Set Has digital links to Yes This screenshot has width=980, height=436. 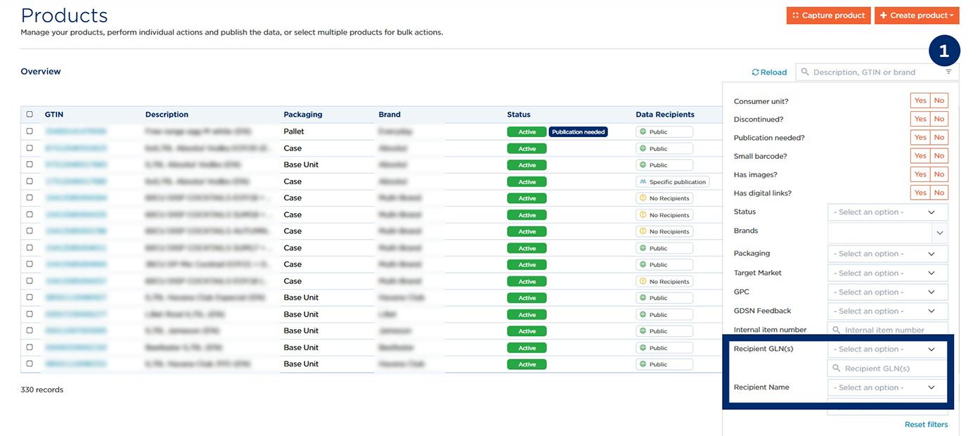pos(920,192)
